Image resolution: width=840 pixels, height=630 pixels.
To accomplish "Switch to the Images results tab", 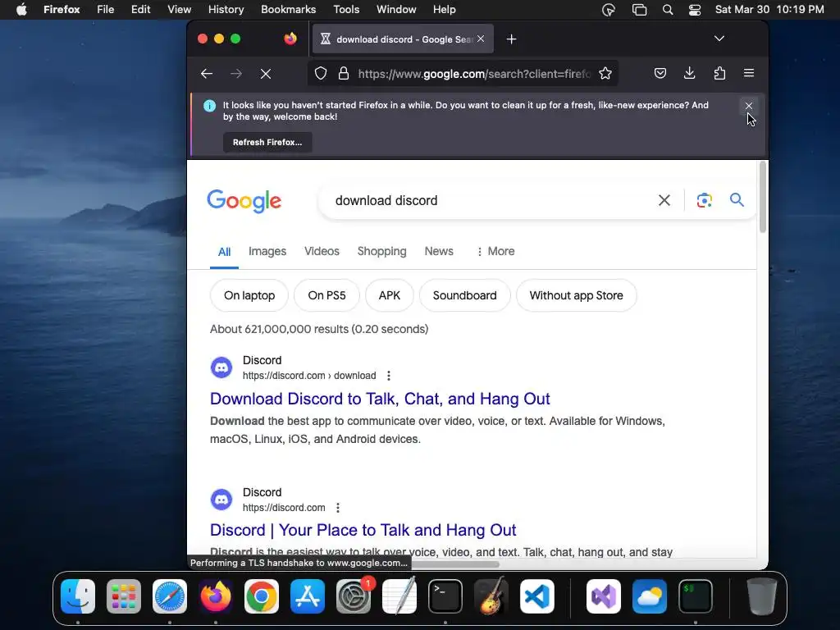I will (x=267, y=251).
